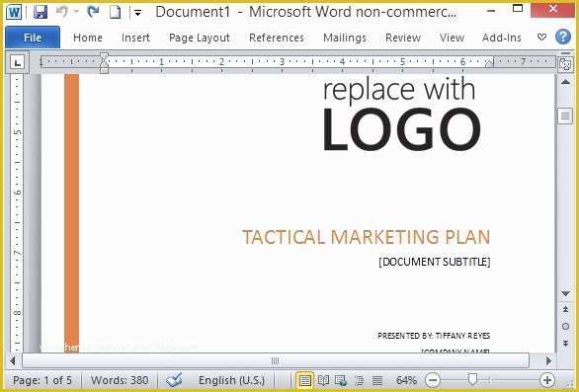This screenshot has width=579, height=392.
Task: Open Customize Quick Access Toolbar dropdown
Action: tap(137, 13)
